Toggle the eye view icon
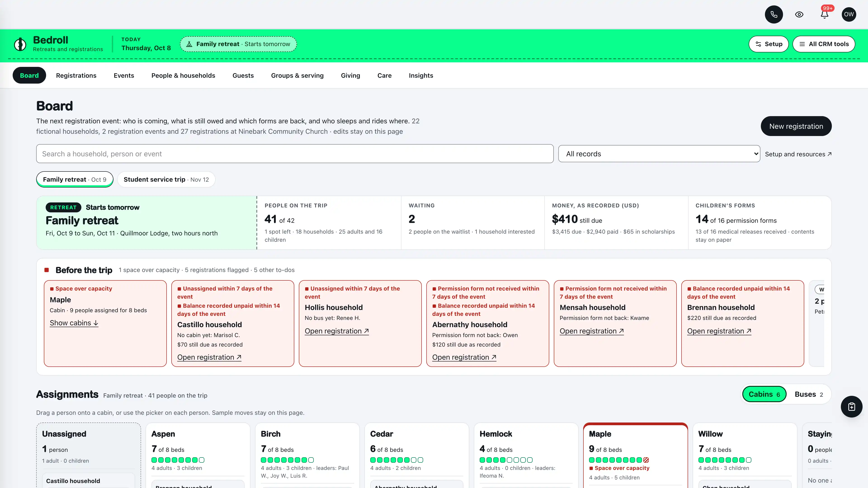The width and height of the screenshot is (868, 488). [x=799, y=14]
